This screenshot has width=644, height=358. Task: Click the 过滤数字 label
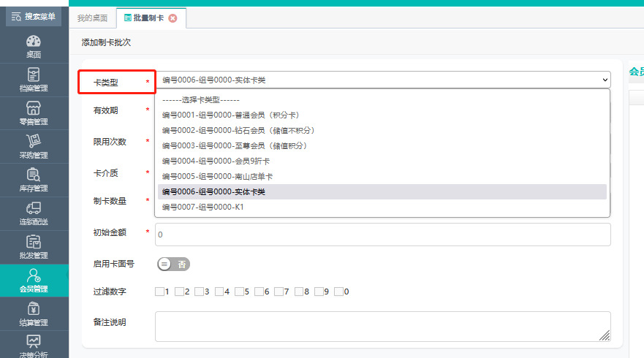pos(110,292)
